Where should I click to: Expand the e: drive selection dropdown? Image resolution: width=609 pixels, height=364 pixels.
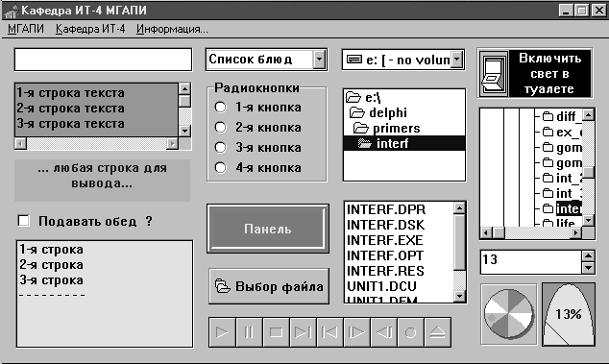(x=457, y=60)
